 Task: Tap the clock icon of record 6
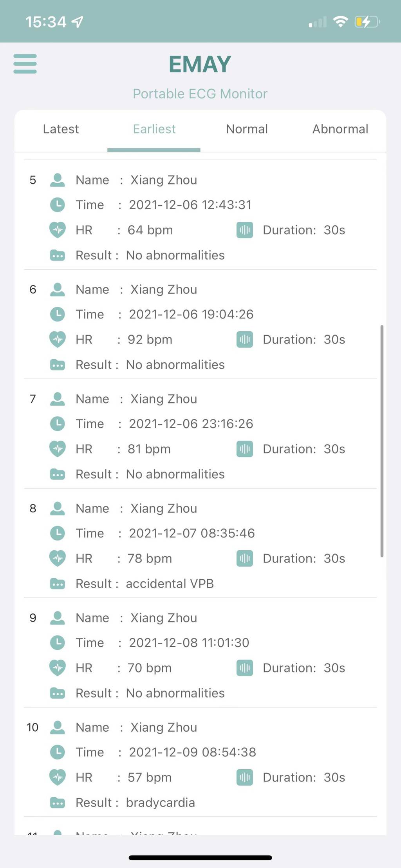point(58,314)
